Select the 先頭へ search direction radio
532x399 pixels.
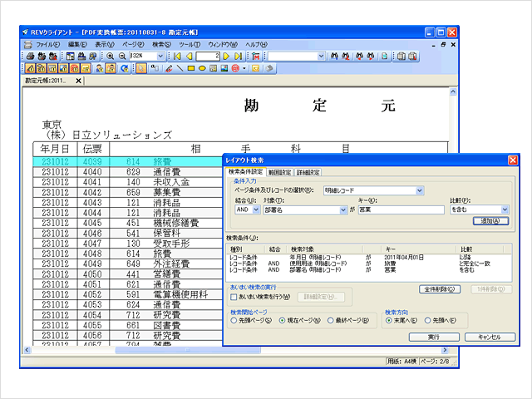[x=429, y=320]
